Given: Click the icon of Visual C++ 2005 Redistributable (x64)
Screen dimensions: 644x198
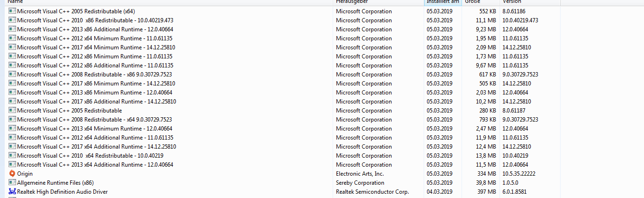Looking at the screenshot, I should pyautogui.click(x=12, y=11).
